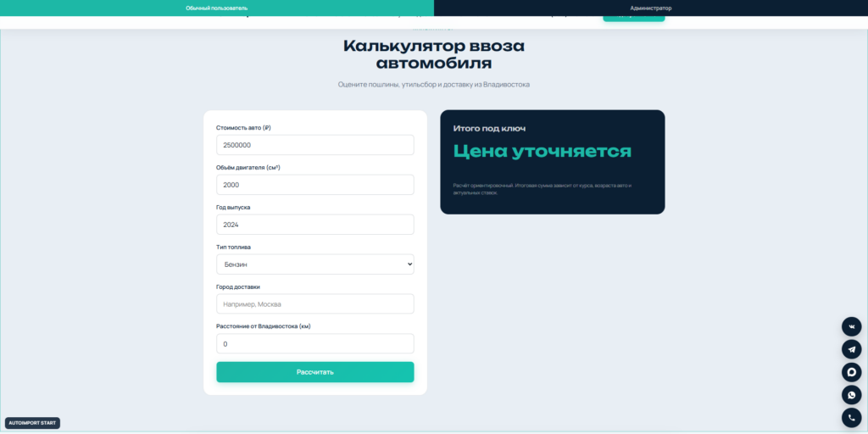Open the Тип топлива dropdown

pyautogui.click(x=315, y=264)
